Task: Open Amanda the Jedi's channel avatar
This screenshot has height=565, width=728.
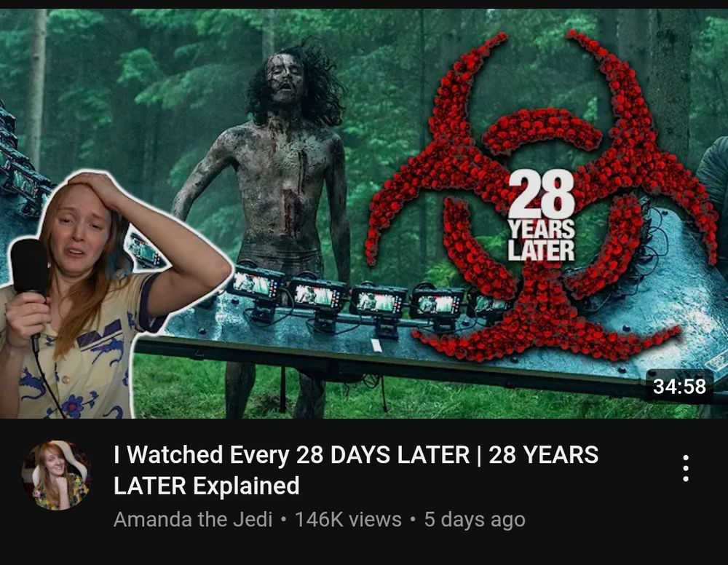Action: [56, 475]
